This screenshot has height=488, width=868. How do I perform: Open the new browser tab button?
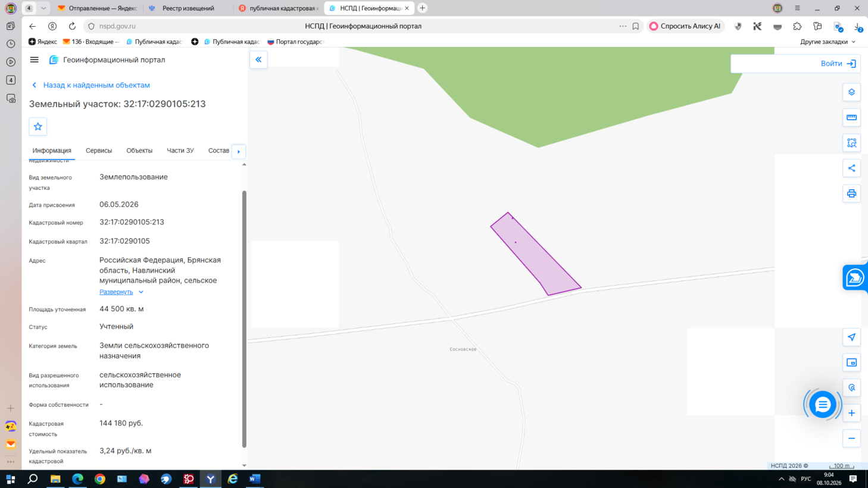pyautogui.click(x=423, y=8)
